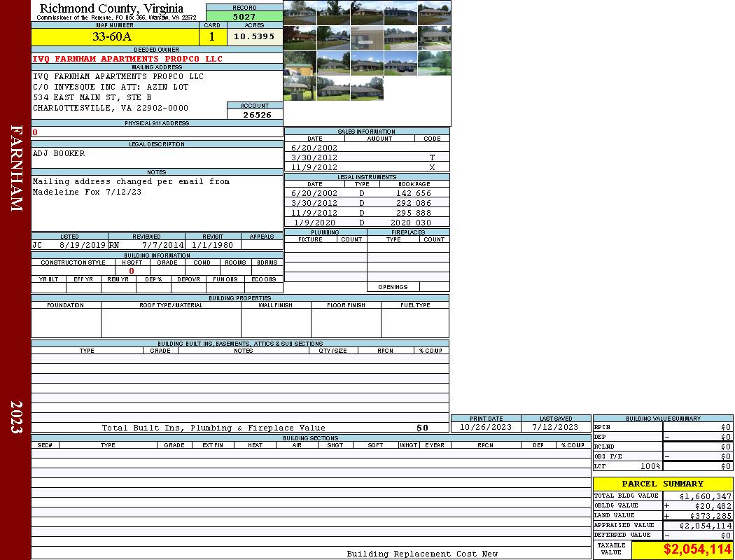Select the blurry close-up door sign photo
735x560 pixels.
point(367,38)
